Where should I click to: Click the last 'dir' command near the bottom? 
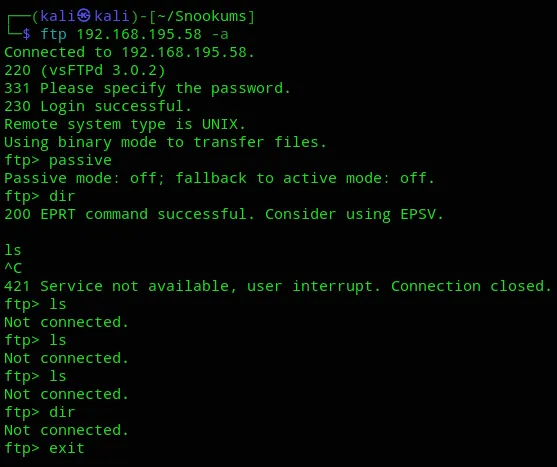[62, 412]
